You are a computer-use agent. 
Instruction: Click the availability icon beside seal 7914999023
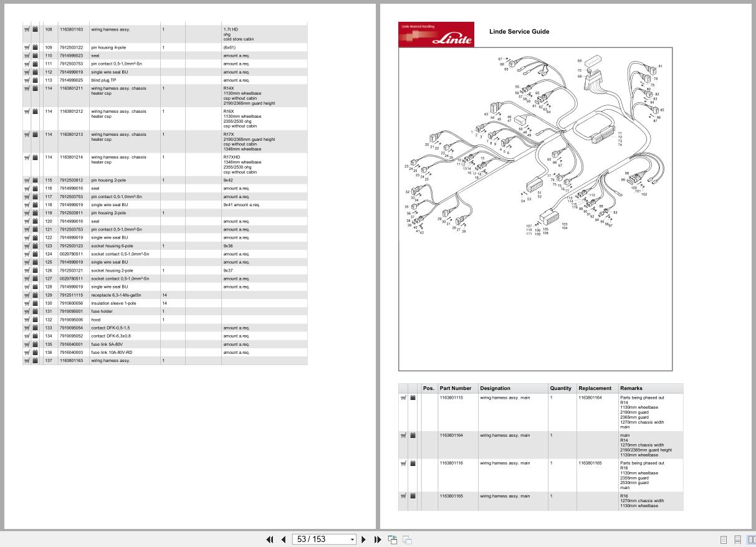[35, 55]
